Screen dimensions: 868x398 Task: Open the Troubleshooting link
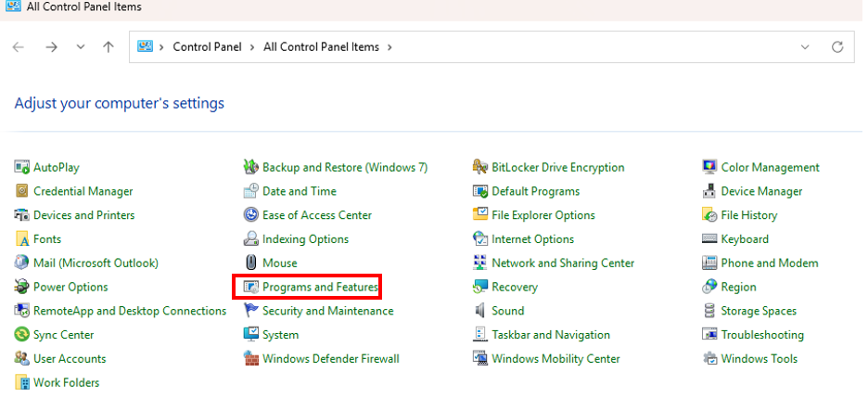click(762, 335)
